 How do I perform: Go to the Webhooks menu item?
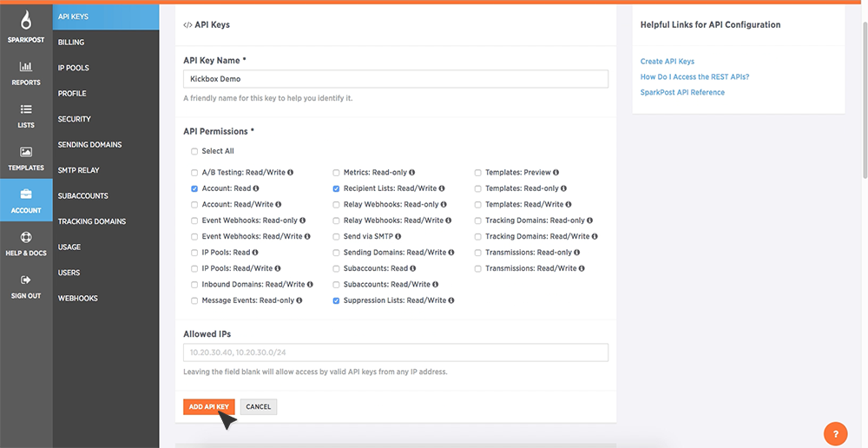pyautogui.click(x=77, y=299)
